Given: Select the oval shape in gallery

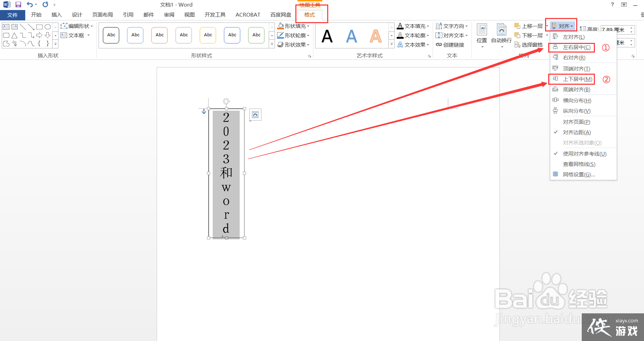Looking at the screenshot, I should [x=48, y=27].
